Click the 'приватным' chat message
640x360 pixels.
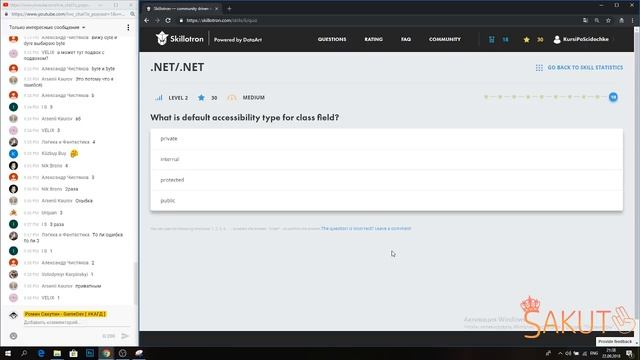click(88, 286)
